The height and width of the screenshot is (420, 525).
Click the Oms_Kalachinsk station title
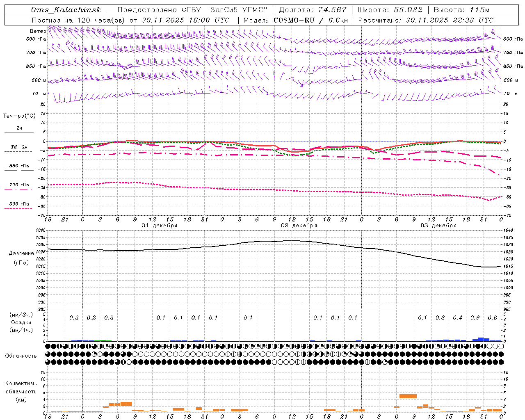[x=66, y=10]
